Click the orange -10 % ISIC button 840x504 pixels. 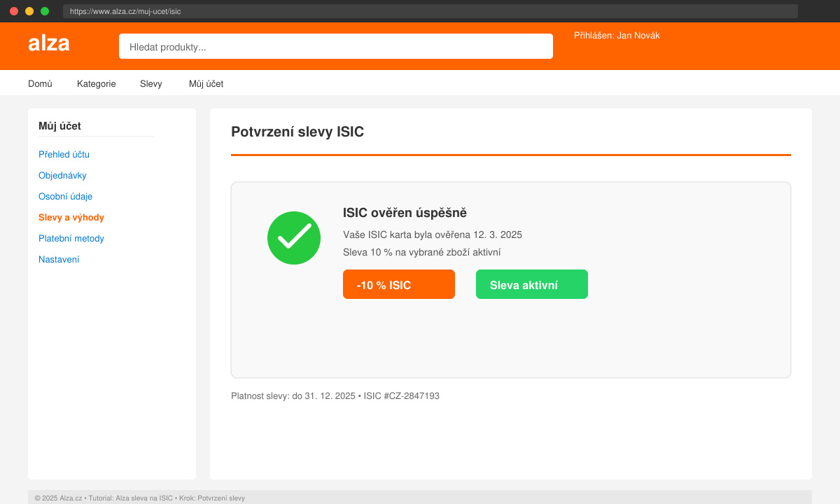(x=399, y=284)
